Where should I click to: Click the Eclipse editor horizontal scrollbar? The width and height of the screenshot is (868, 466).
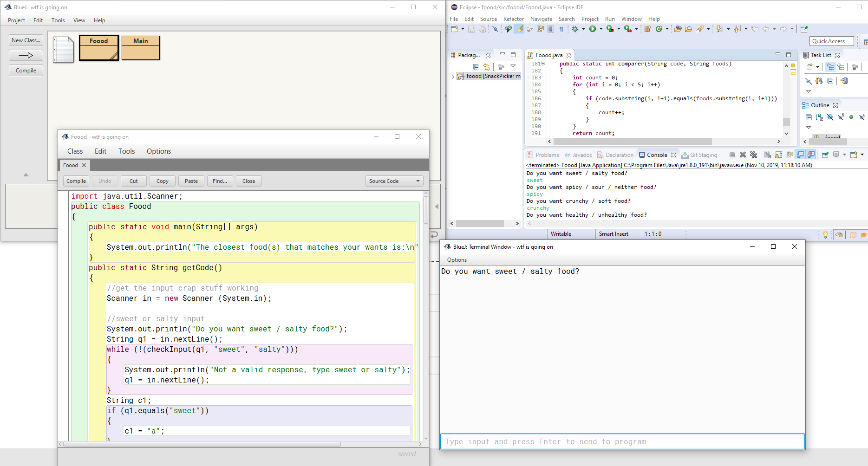coord(632,141)
